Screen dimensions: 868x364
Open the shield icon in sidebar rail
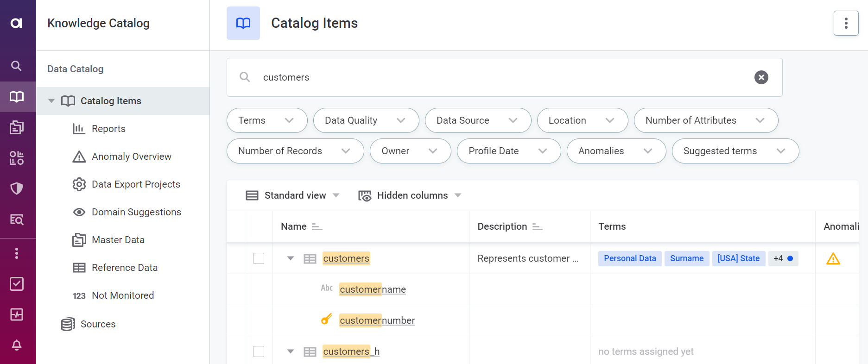17,188
